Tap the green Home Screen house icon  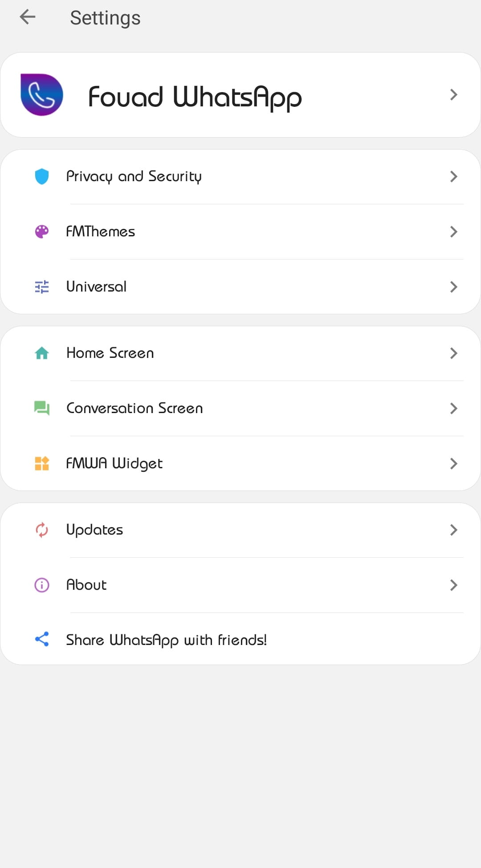pos(42,353)
